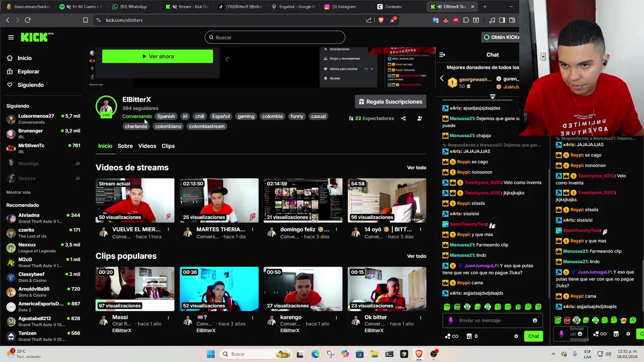Open a new browser tab

(x=485, y=7)
